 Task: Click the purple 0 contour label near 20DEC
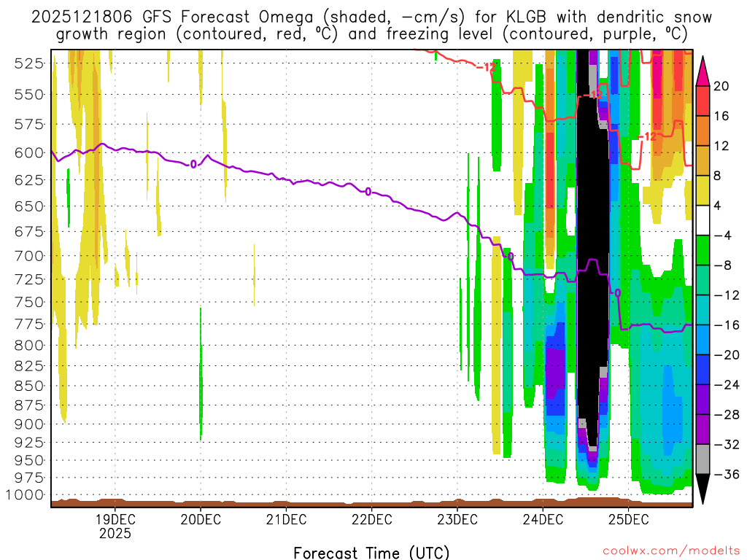tap(193, 164)
